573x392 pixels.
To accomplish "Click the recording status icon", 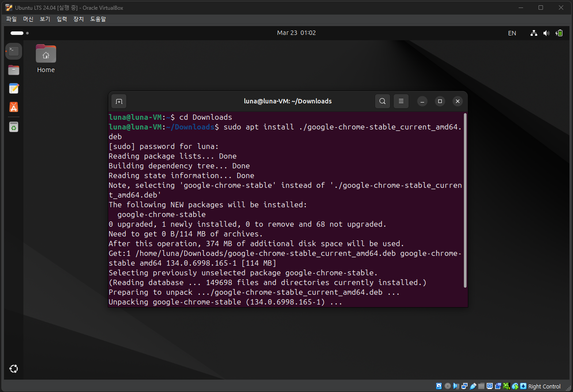I will pyautogui.click(x=498, y=386).
